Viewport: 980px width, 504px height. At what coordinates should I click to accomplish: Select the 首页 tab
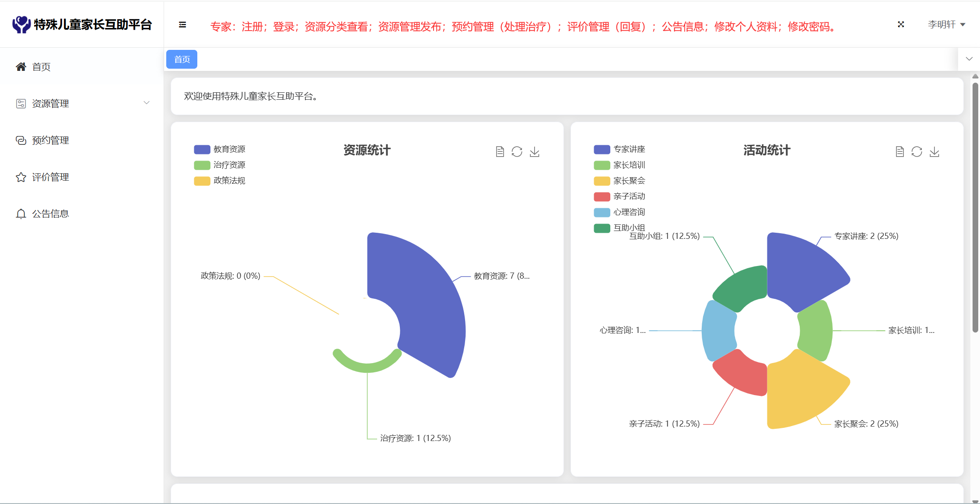182,59
